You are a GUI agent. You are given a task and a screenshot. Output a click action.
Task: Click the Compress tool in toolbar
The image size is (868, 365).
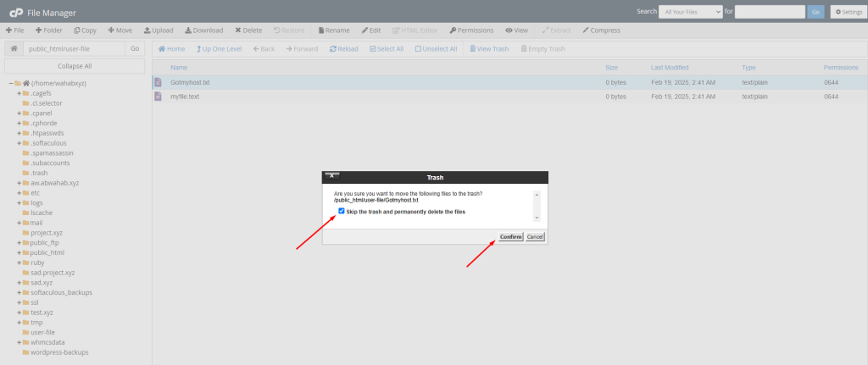[x=601, y=30]
